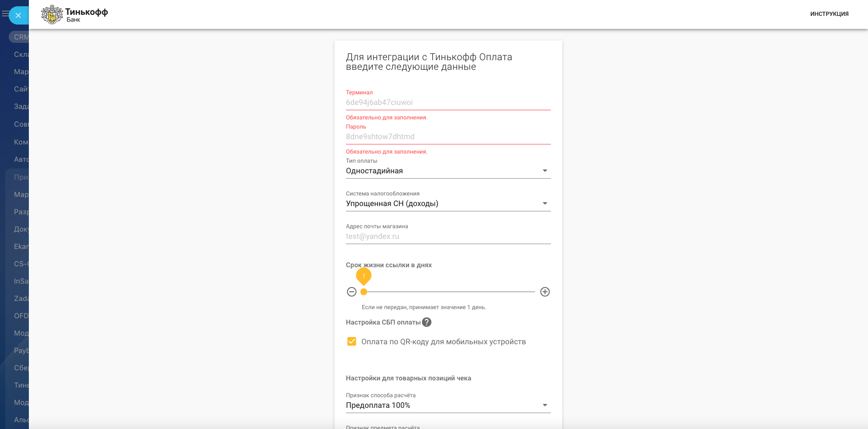Focus the Терминал input field
The height and width of the screenshot is (429, 868).
pos(448,103)
